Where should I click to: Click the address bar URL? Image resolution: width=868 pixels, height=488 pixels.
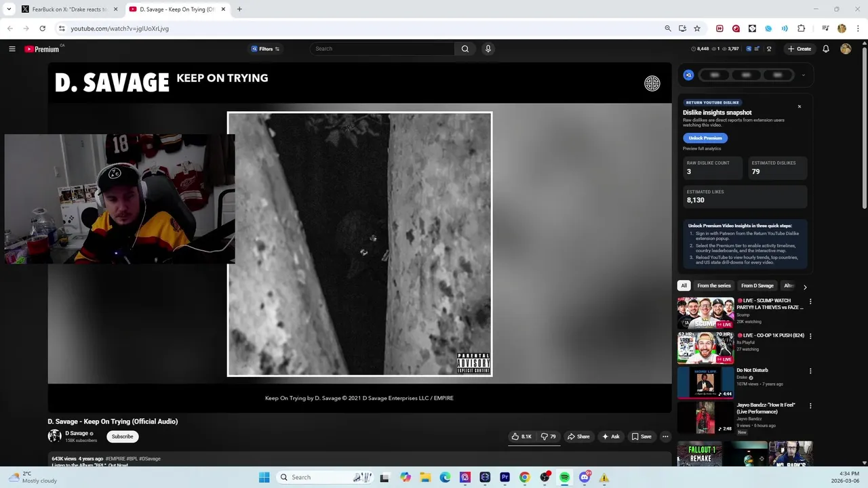click(x=119, y=28)
